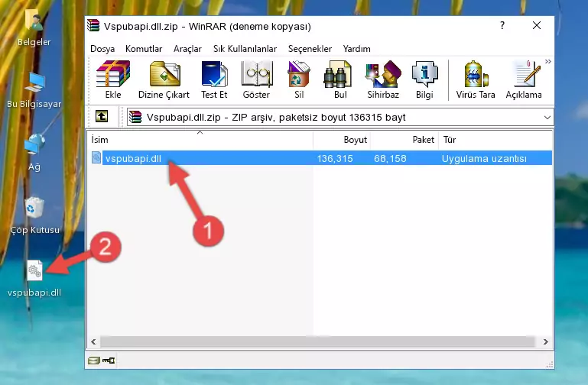
Task: Click the 136,315 size value
Action: [335, 158]
